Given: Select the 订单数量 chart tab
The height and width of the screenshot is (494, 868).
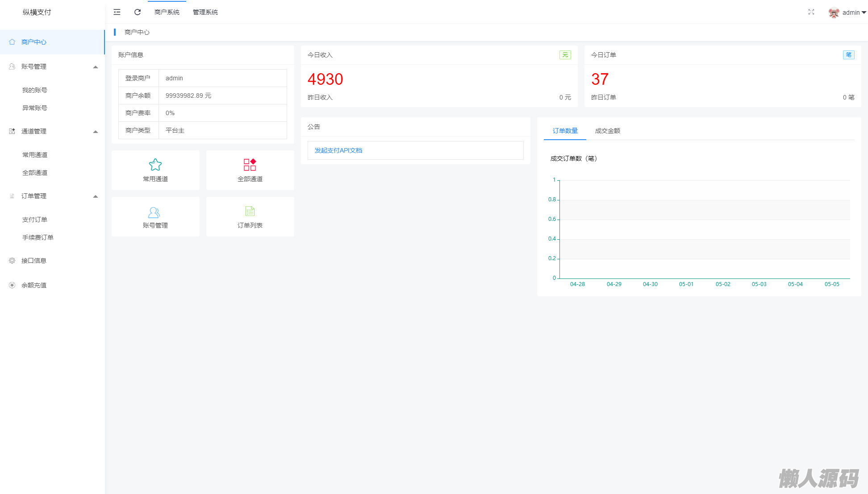Looking at the screenshot, I should (565, 131).
